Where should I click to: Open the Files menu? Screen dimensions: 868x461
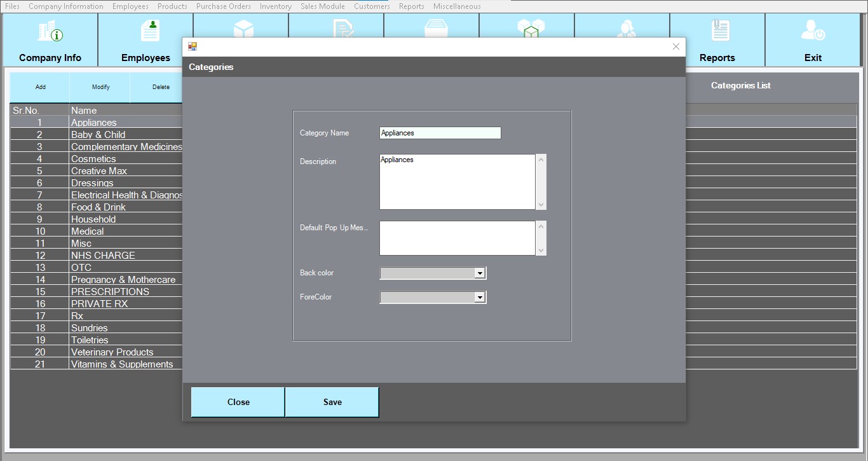[x=12, y=6]
